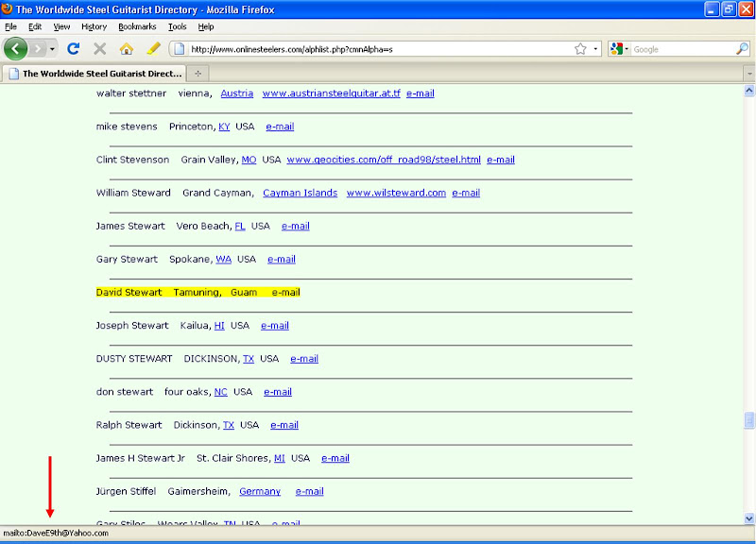
Task: Open the list all tabs dropdown
Action: click(749, 74)
